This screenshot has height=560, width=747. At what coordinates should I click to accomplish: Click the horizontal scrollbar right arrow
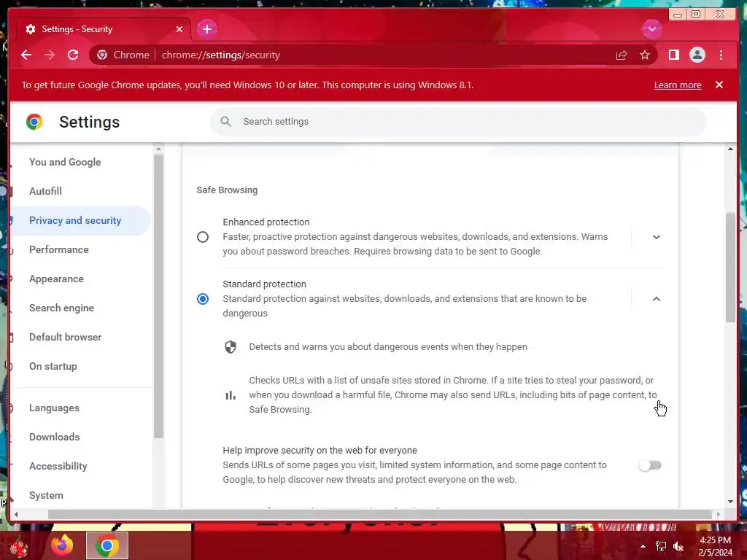pyautogui.click(x=719, y=514)
